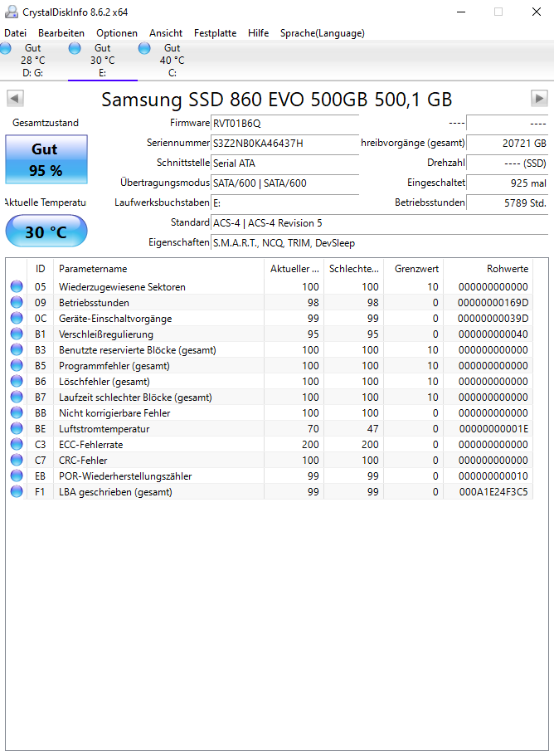Click the Gesamtzustand label

coord(46,123)
